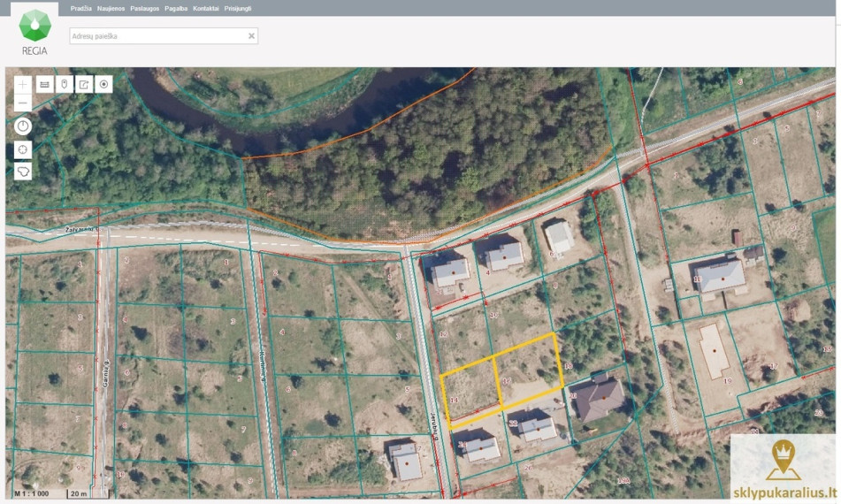Image resolution: width=841 pixels, height=504 pixels.
Task: Go to the Kontaktai page
Action: click(206, 9)
